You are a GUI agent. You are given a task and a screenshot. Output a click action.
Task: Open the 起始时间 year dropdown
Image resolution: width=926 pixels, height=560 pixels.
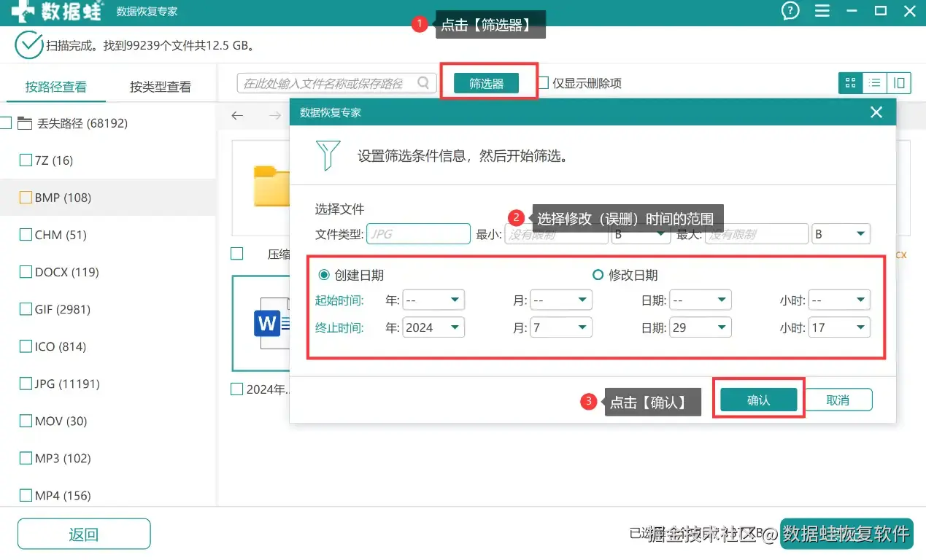(x=433, y=300)
